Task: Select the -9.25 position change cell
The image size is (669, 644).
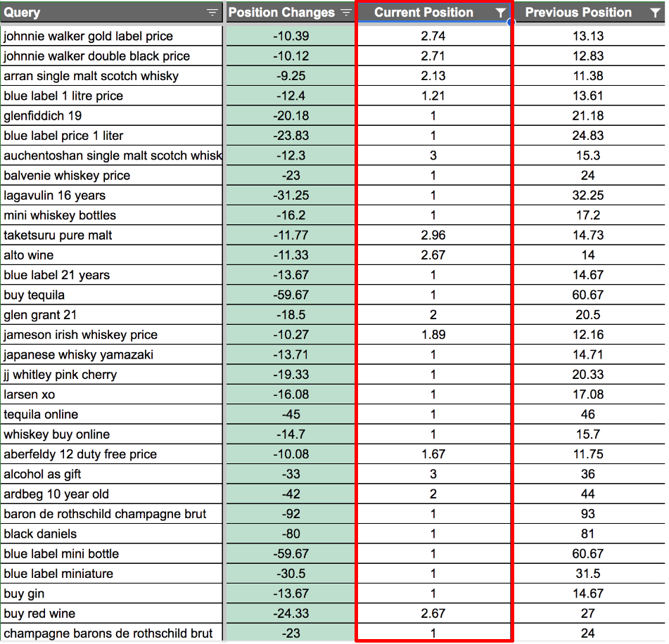Action: (291, 76)
